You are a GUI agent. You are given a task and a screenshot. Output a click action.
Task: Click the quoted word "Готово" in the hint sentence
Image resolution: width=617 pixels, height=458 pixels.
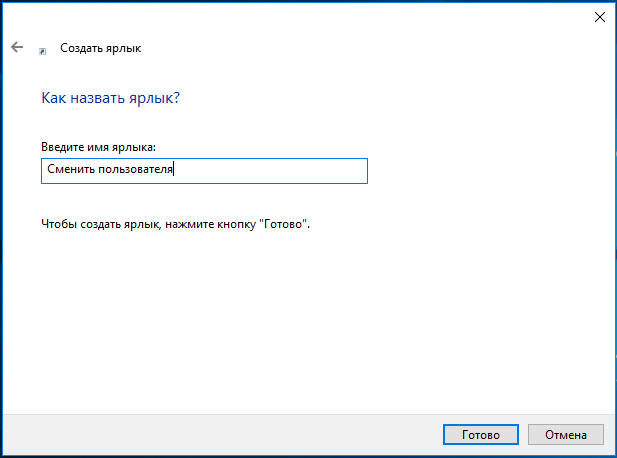tap(283, 224)
